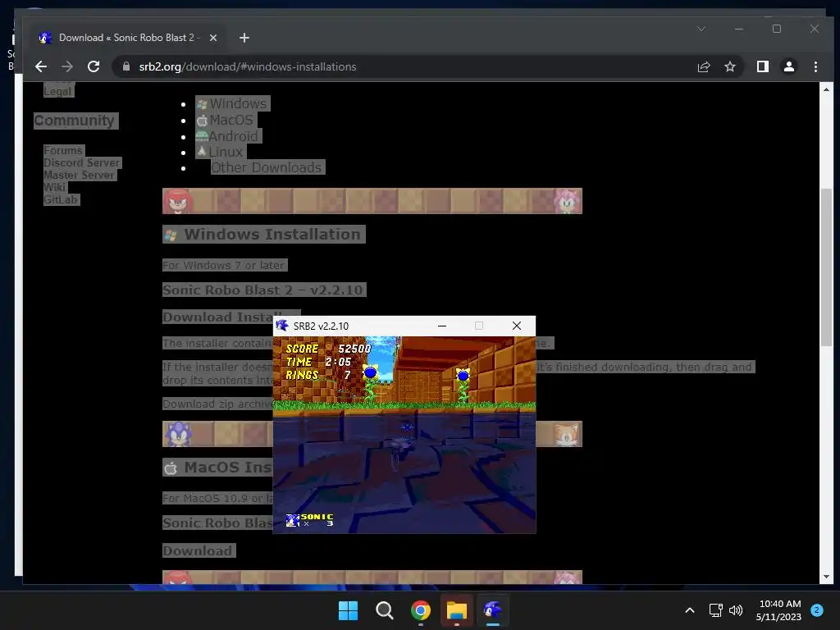Open the Discord Server link
Viewport: 840px width, 630px height.
tap(82, 163)
